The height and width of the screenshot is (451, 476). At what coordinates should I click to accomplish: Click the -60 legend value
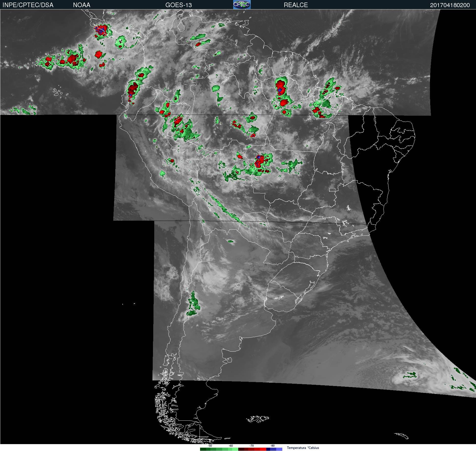tap(231, 446)
